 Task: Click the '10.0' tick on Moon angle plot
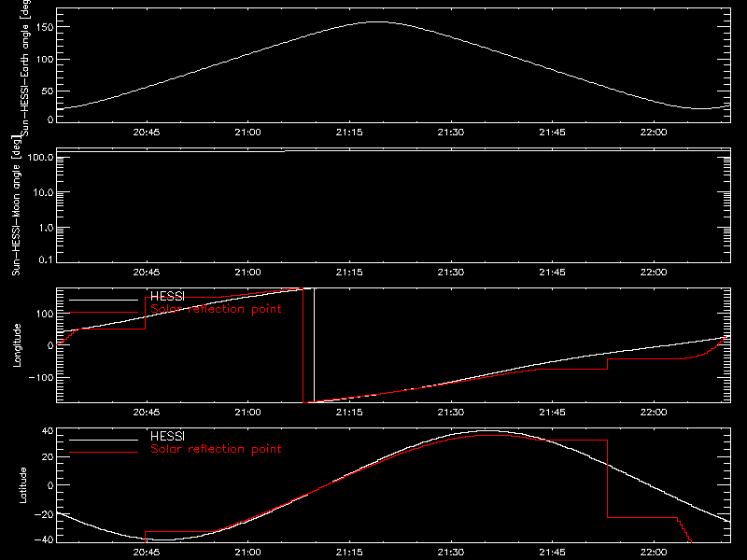click(x=43, y=192)
